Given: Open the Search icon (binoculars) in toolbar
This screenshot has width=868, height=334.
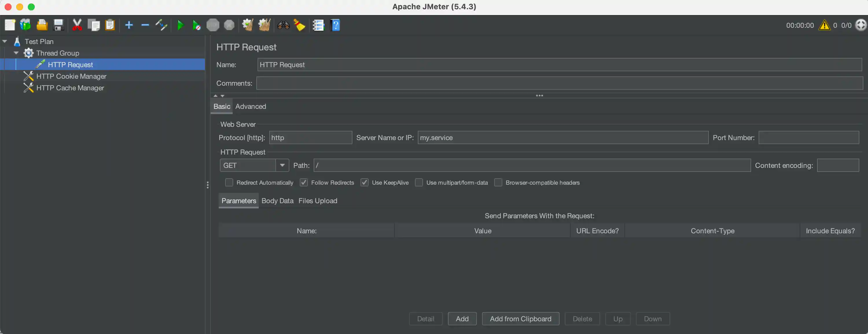Looking at the screenshot, I should (x=283, y=25).
